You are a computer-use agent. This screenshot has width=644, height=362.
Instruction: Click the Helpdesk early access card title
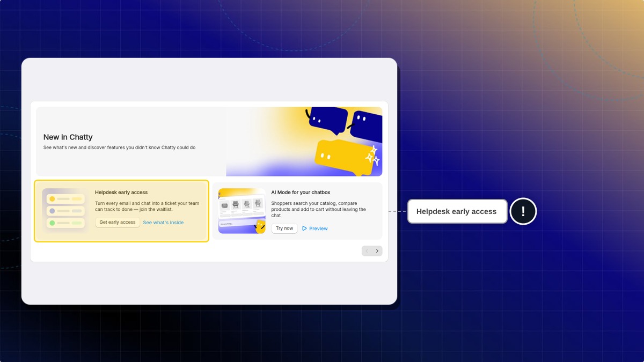click(121, 193)
